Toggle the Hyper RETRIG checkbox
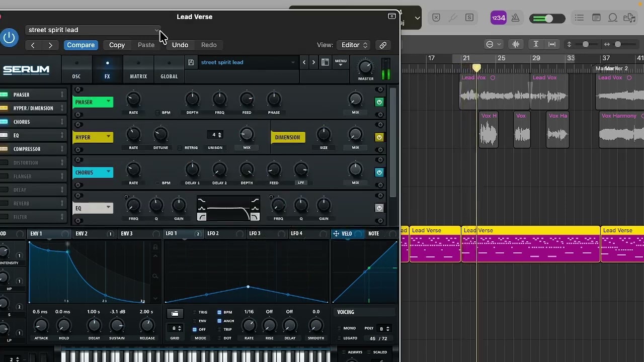 tap(180, 148)
